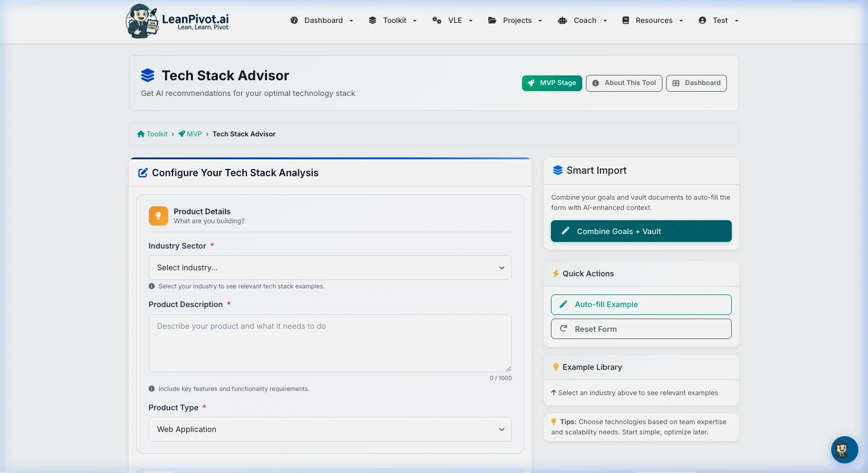Viewport: 868px width, 473px height.
Task: Expand the Product Type dropdown
Action: click(330, 430)
